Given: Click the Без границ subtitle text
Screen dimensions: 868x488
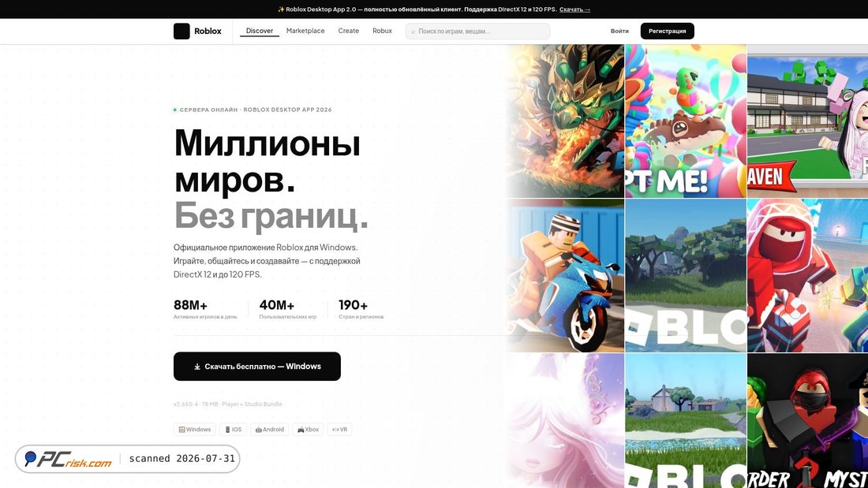Looking at the screenshot, I should point(271,214).
